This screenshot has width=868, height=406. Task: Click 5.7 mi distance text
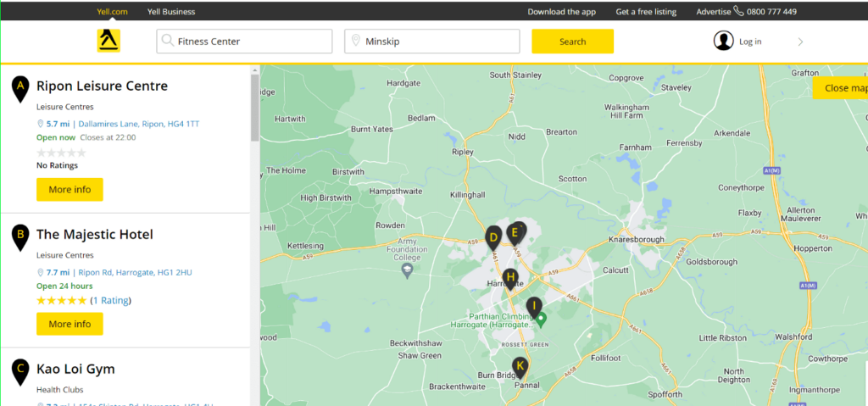tap(58, 124)
